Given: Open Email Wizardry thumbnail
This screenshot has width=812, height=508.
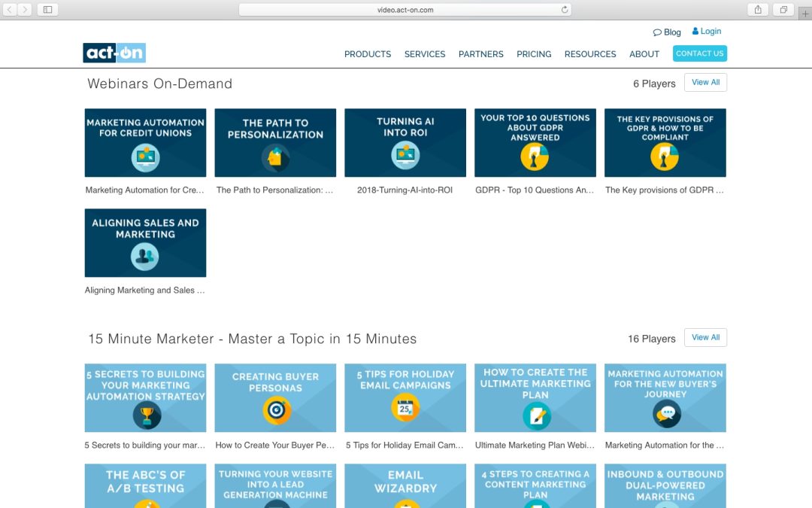Looking at the screenshot, I should [x=405, y=485].
